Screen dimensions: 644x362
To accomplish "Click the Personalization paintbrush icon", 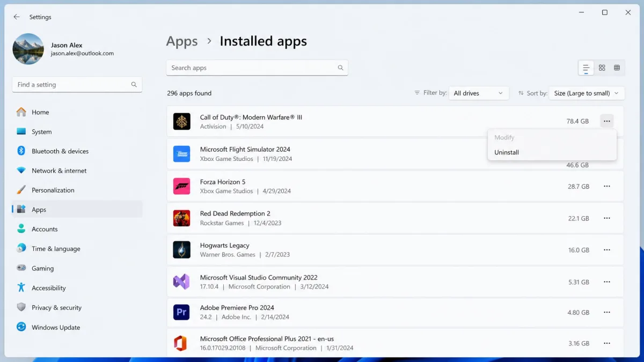I will (21, 190).
